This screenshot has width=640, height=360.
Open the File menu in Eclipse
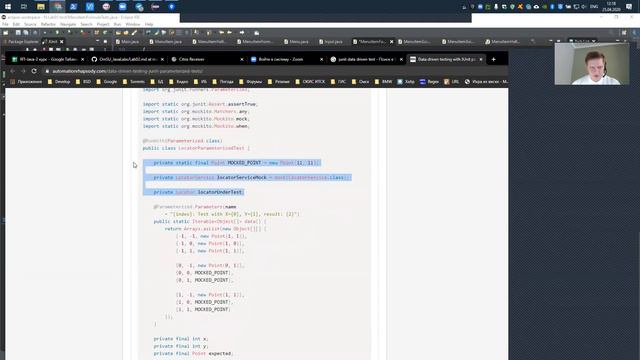point(5,24)
